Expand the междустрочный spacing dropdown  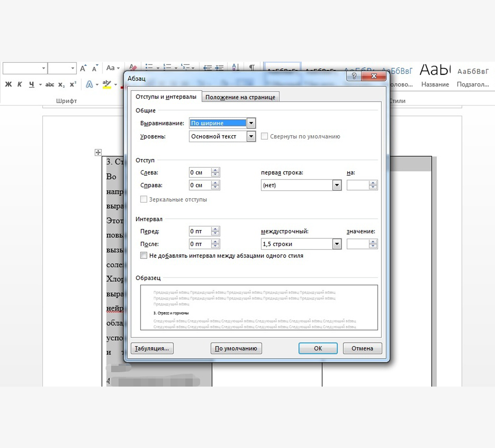(x=337, y=244)
